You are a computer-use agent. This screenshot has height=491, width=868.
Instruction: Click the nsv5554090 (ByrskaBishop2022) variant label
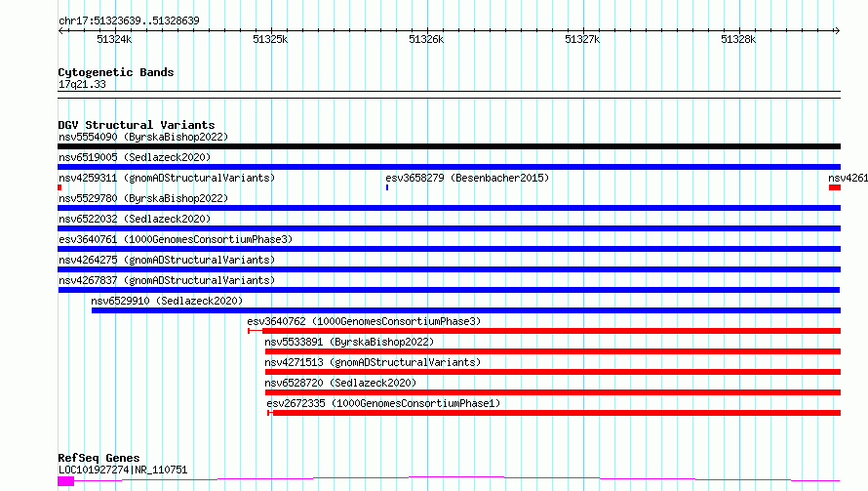143,137
